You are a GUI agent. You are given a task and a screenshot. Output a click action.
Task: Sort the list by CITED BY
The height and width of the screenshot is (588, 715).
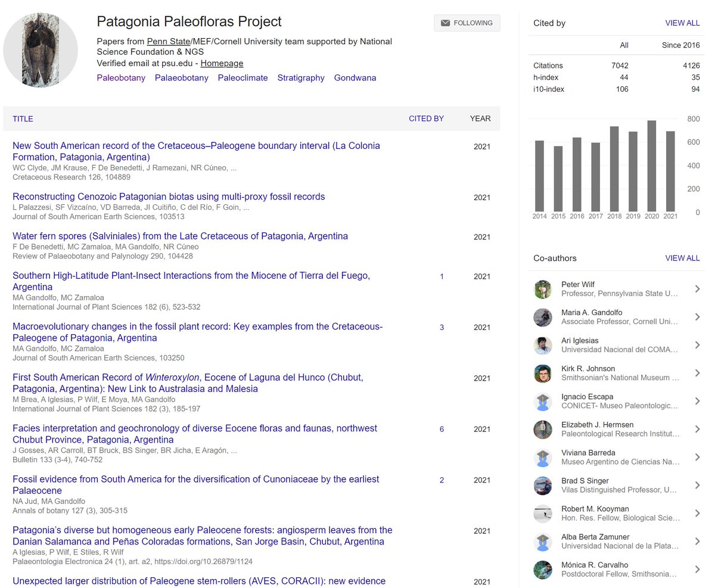point(426,119)
